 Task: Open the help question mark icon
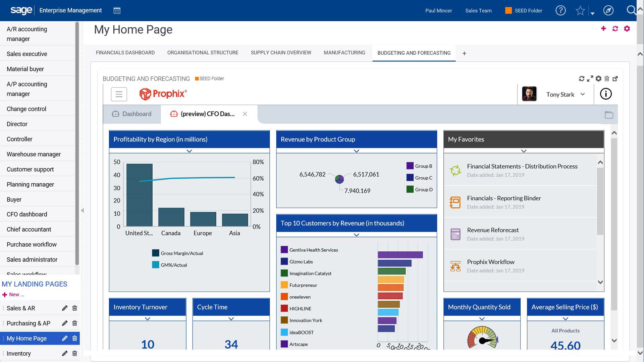coord(560,10)
